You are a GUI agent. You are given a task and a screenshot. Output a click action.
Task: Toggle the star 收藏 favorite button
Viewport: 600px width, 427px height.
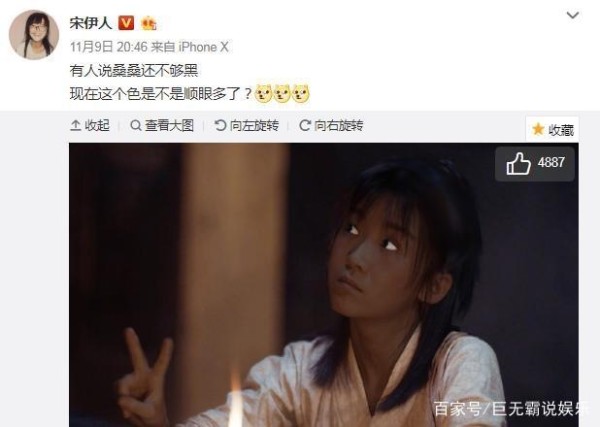click(x=552, y=130)
